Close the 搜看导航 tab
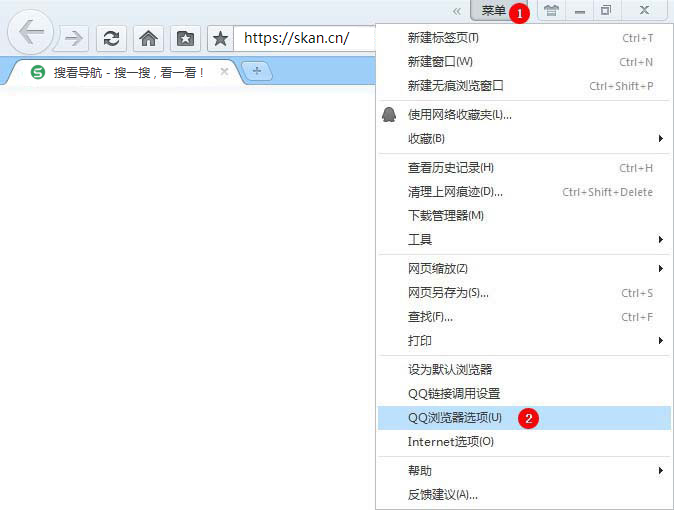 [224, 72]
